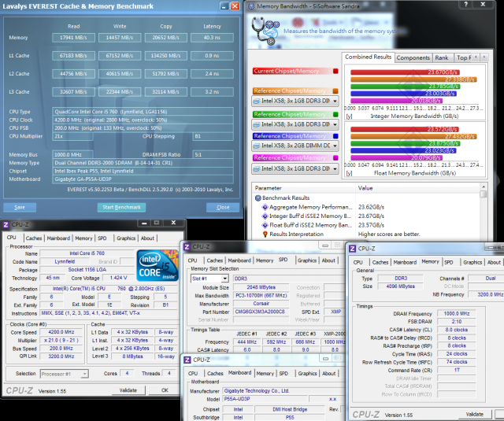Image resolution: width=504 pixels, height=421 pixels.
Task: Click CPU-Z Z icon in Memory window title
Action: coord(352,249)
